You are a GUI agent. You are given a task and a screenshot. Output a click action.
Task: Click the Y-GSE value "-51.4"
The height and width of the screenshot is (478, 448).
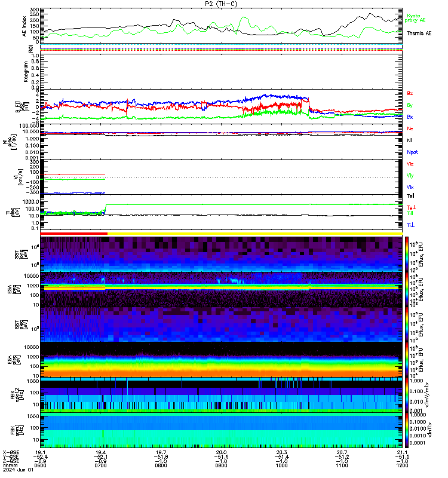[x=281, y=456]
